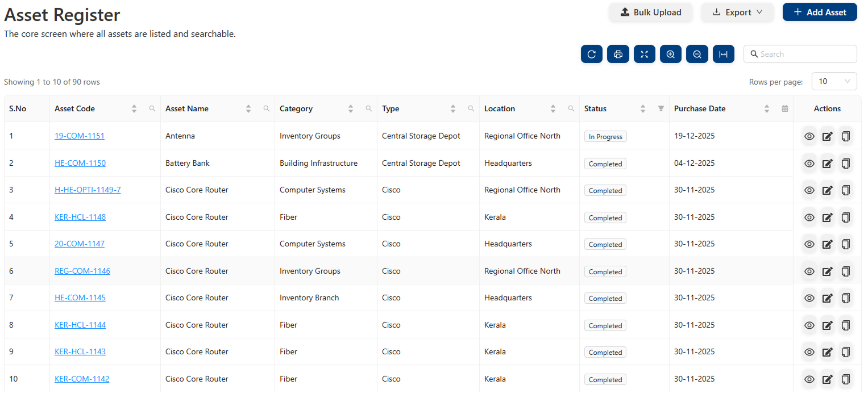Open the Export dropdown
Screen dimensions: 868x402
coord(737,12)
